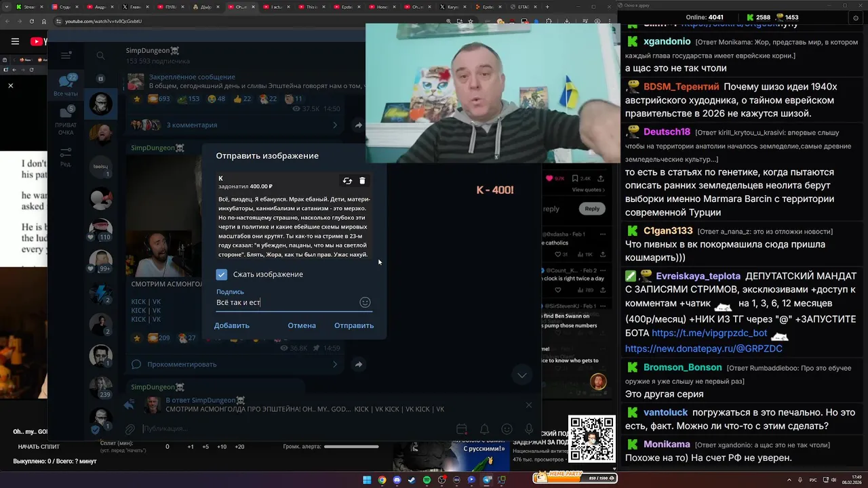Click 'Добавить' in send image dialog
This screenshot has width=868, height=488.
(x=232, y=325)
